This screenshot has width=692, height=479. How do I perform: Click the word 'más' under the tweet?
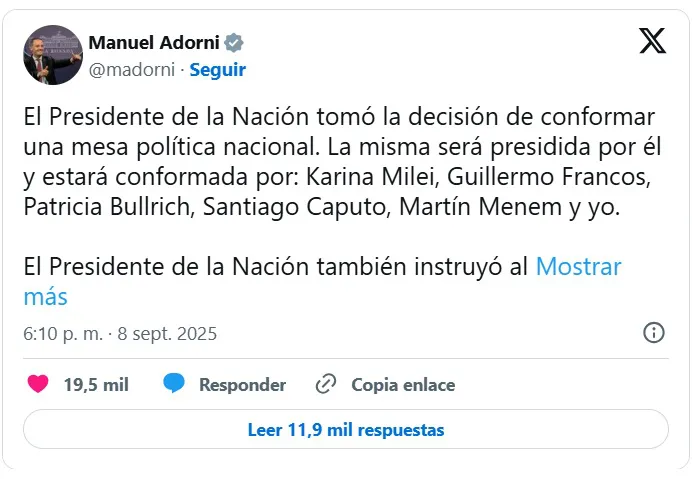click(45, 296)
